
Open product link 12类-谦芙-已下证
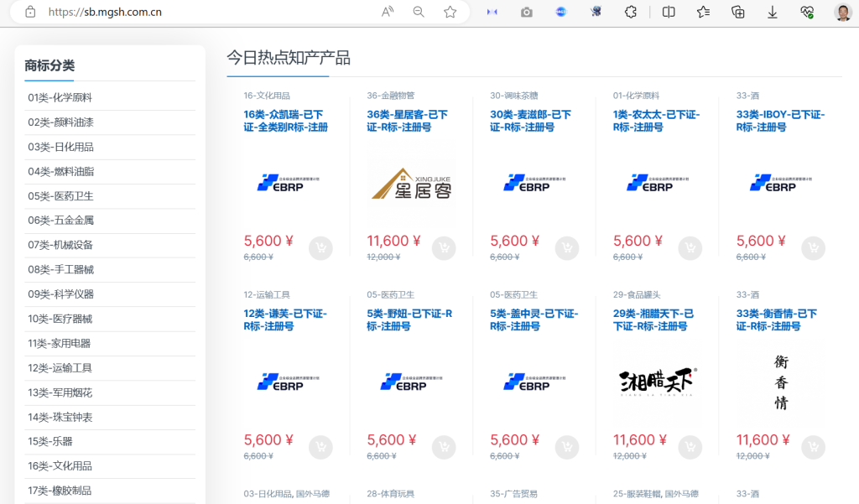click(285, 320)
